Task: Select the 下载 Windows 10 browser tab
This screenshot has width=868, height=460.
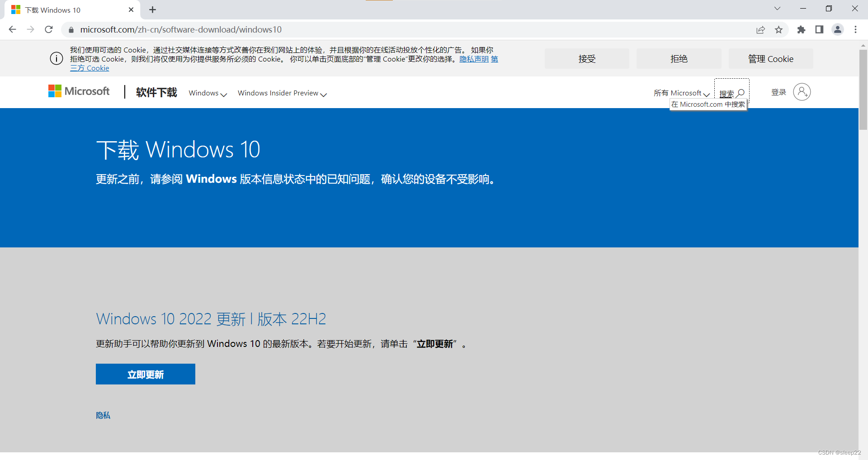Action: tap(63, 9)
